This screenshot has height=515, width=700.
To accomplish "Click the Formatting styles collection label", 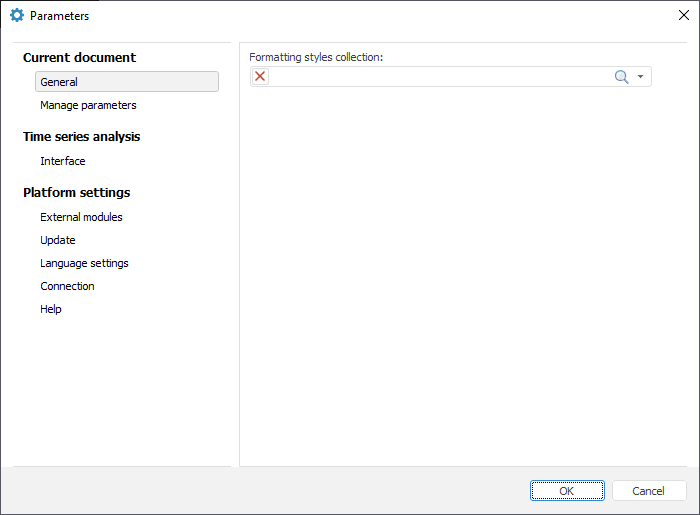I will click(316, 57).
